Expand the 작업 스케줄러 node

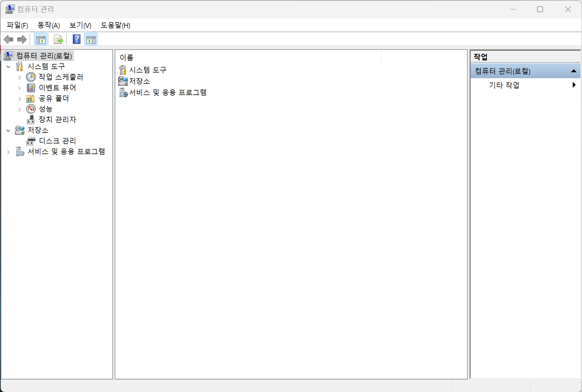coord(20,78)
